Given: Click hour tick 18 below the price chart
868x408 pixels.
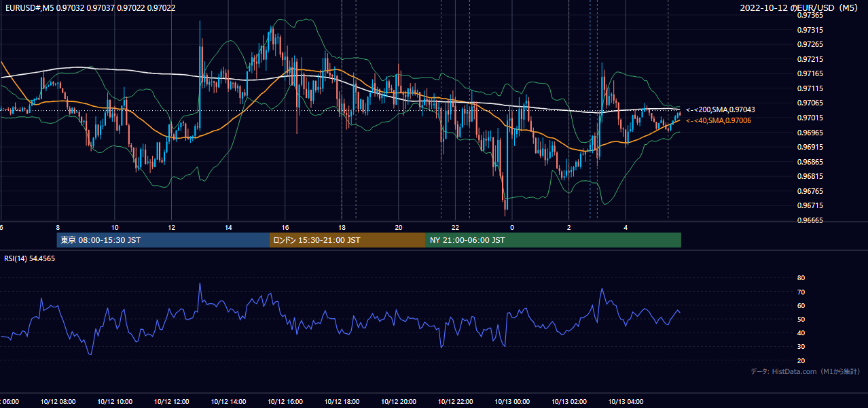Looking at the screenshot, I should coord(342,227).
